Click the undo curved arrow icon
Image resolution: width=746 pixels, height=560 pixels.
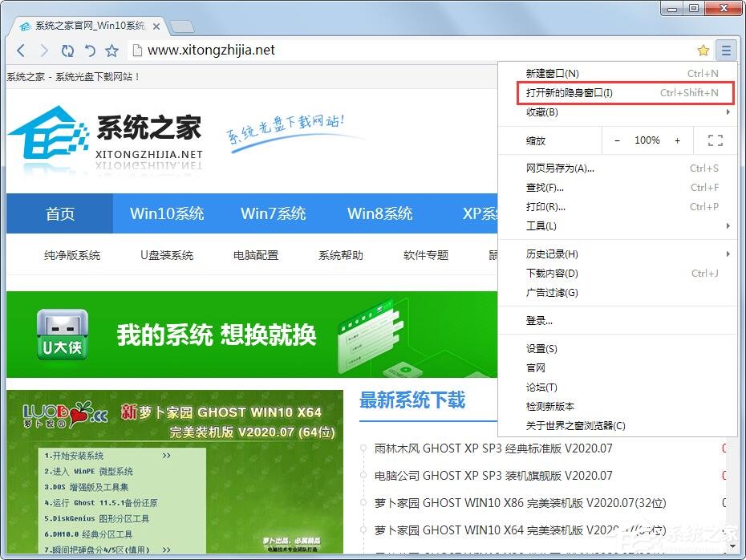pos(89,50)
